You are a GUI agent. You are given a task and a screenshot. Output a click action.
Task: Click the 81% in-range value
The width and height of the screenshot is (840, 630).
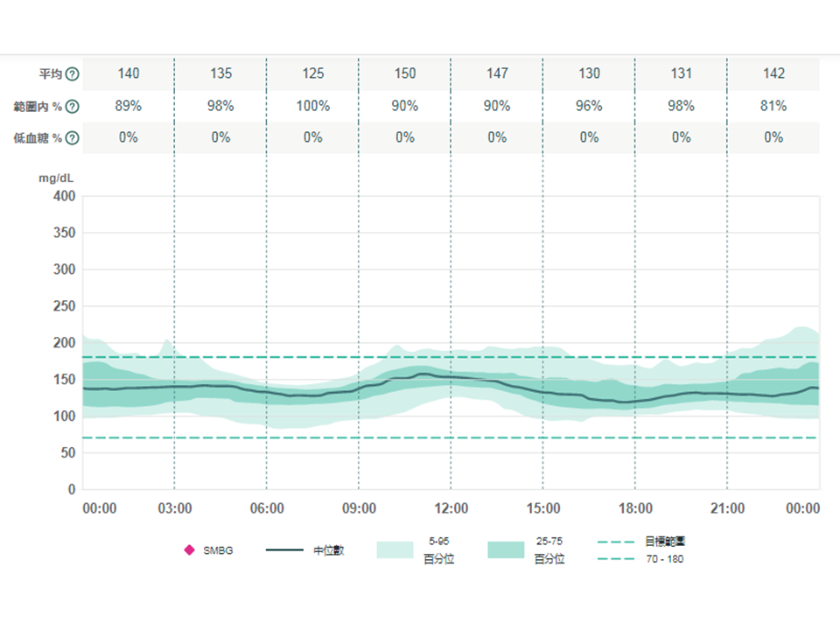(x=773, y=106)
